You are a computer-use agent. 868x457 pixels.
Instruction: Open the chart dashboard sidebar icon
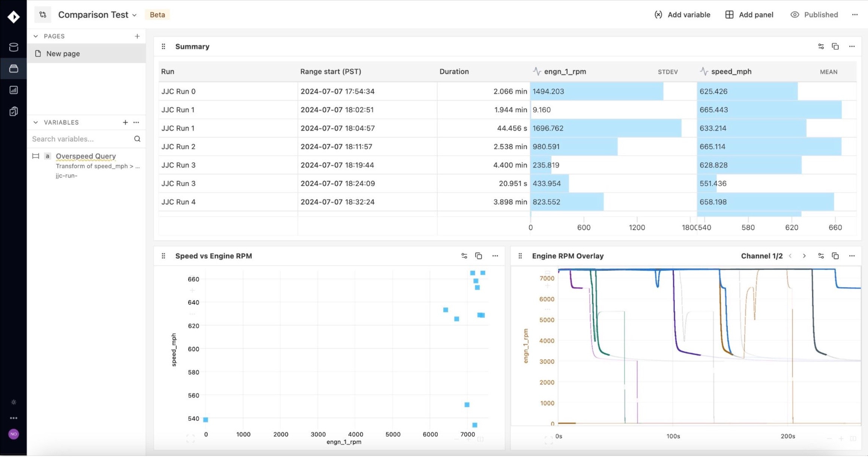click(x=13, y=90)
